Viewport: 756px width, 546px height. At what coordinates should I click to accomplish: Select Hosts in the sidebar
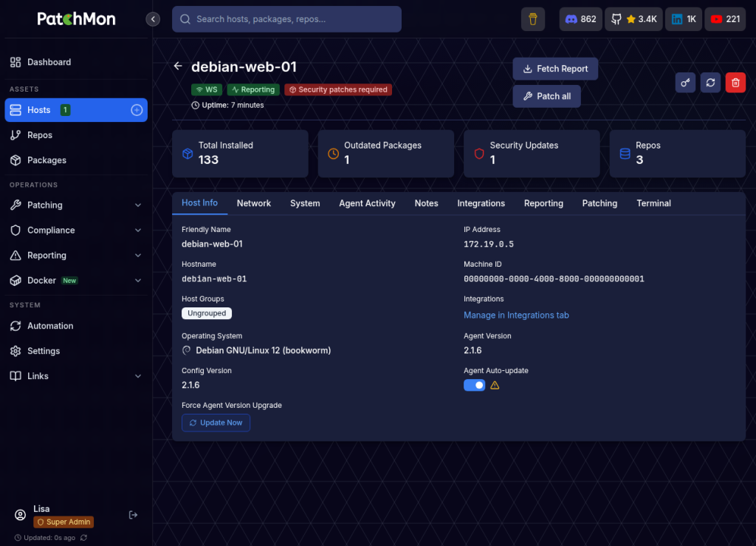(76, 110)
